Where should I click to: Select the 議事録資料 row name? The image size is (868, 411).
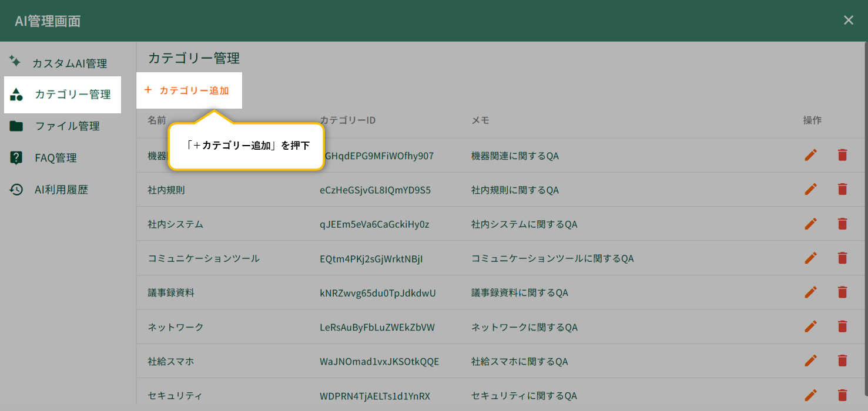(171, 292)
